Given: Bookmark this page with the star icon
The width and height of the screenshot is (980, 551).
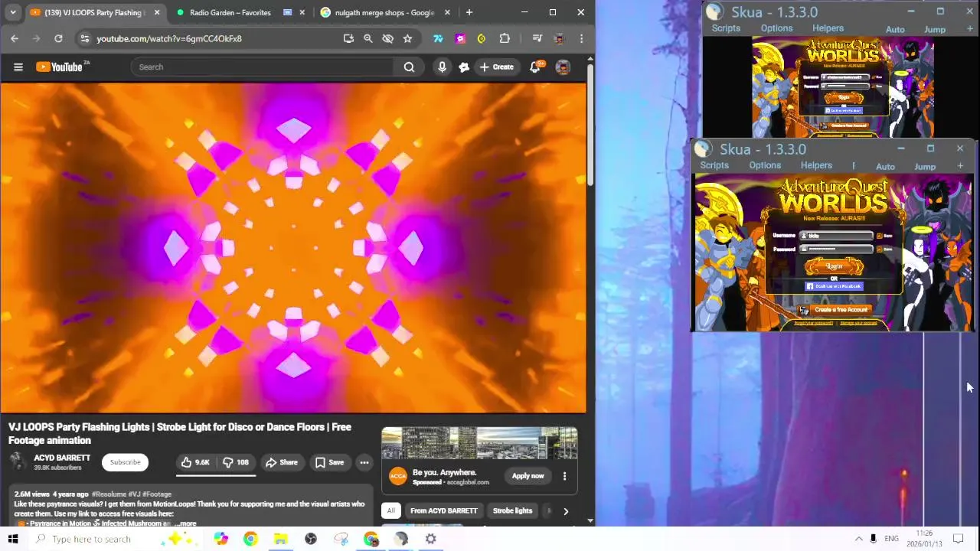Looking at the screenshot, I should (x=407, y=38).
